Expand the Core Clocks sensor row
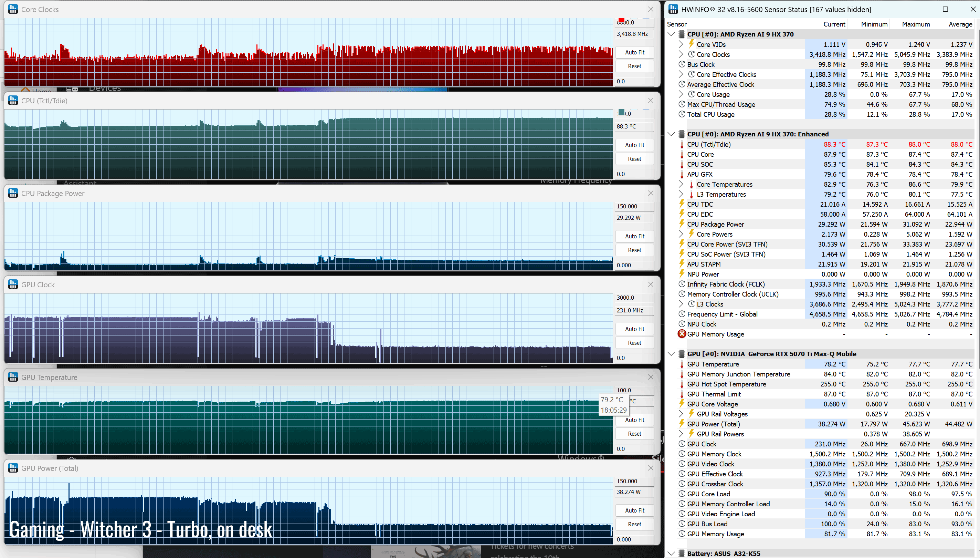 pyautogui.click(x=681, y=54)
